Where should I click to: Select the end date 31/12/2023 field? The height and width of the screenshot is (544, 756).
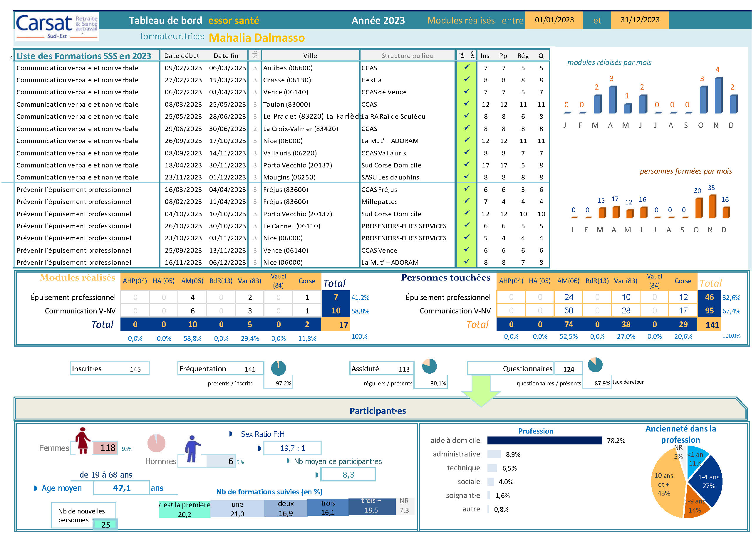point(640,20)
